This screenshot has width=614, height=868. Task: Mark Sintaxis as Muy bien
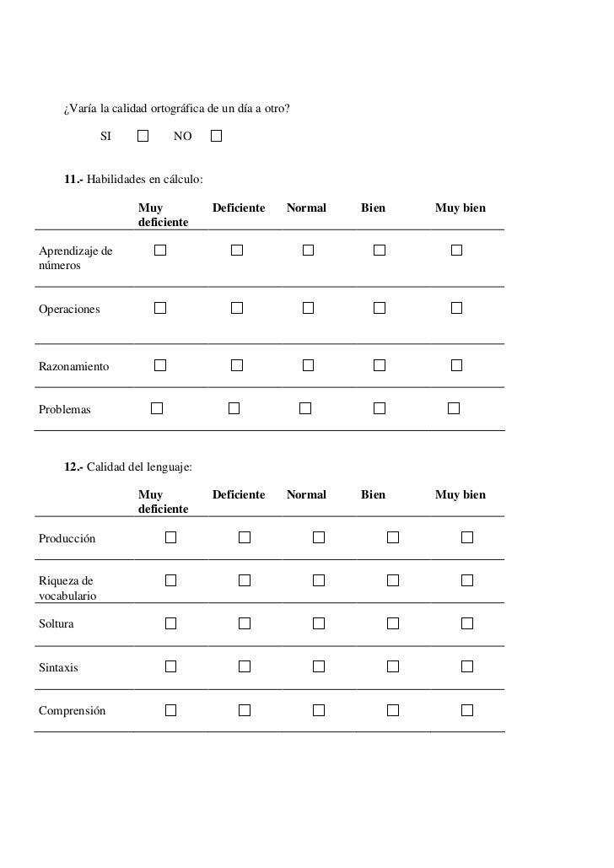pyautogui.click(x=467, y=666)
